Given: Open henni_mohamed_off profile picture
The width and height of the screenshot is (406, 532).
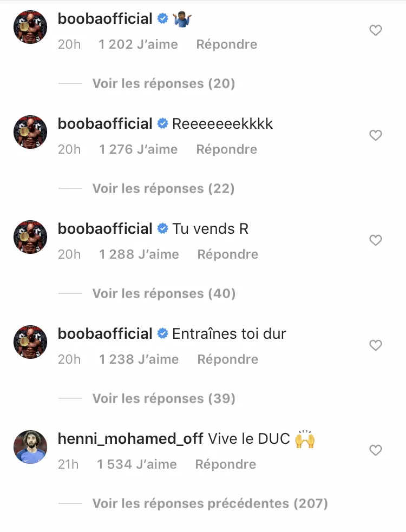Looking at the screenshot, I should coord(30,446).
